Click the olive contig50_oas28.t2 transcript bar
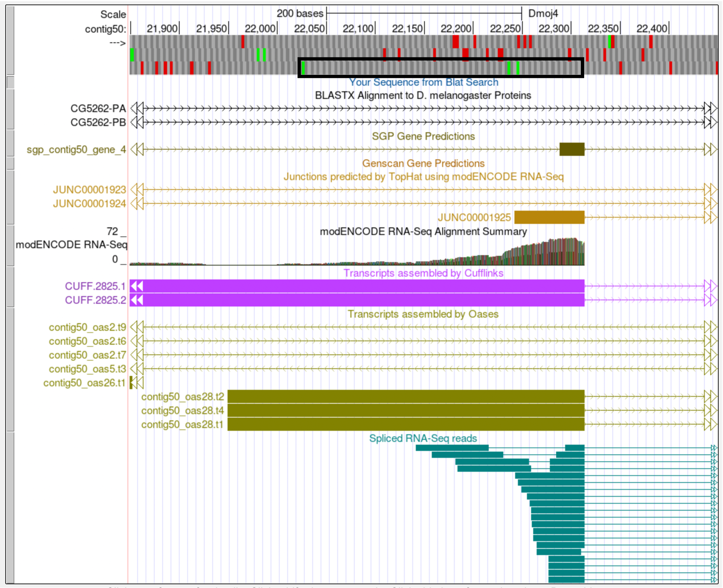 [406, 396]
